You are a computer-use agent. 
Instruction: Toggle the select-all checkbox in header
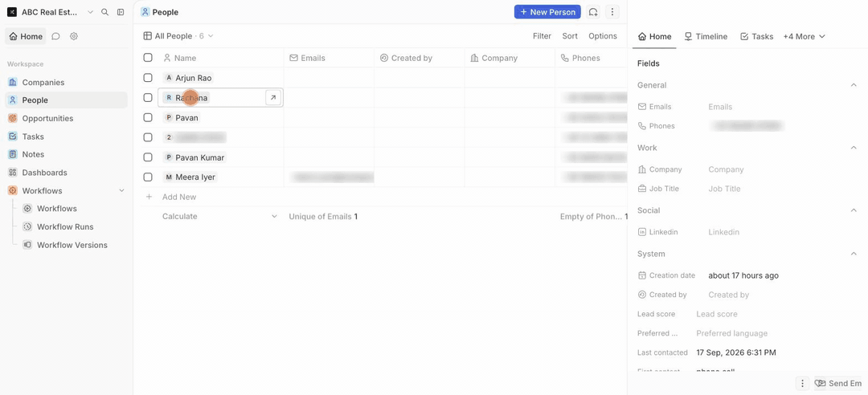(148, 58)
